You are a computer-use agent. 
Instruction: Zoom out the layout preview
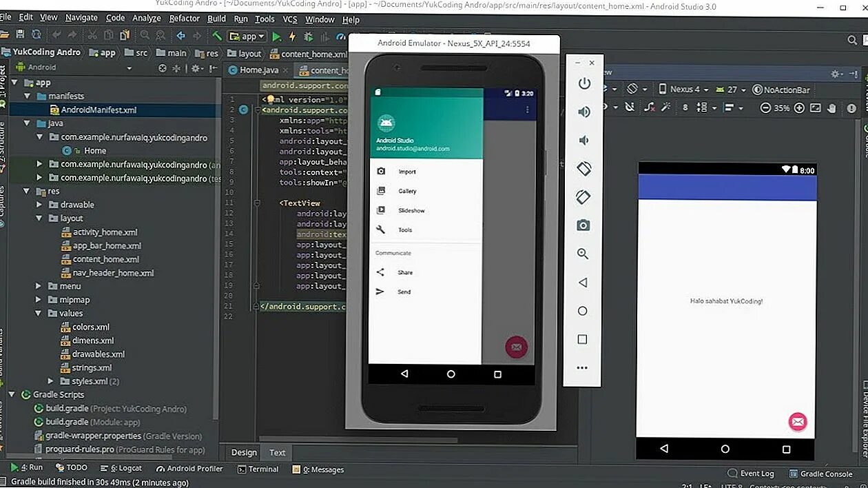click(765, 108)
